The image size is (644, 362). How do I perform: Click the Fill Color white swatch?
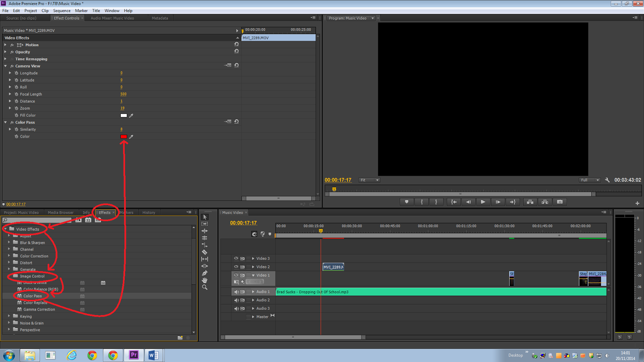tap(124, 115)
